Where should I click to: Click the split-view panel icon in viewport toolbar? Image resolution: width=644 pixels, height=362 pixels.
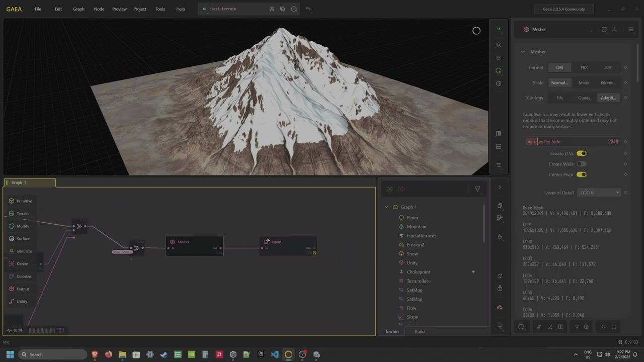(499, 134)
